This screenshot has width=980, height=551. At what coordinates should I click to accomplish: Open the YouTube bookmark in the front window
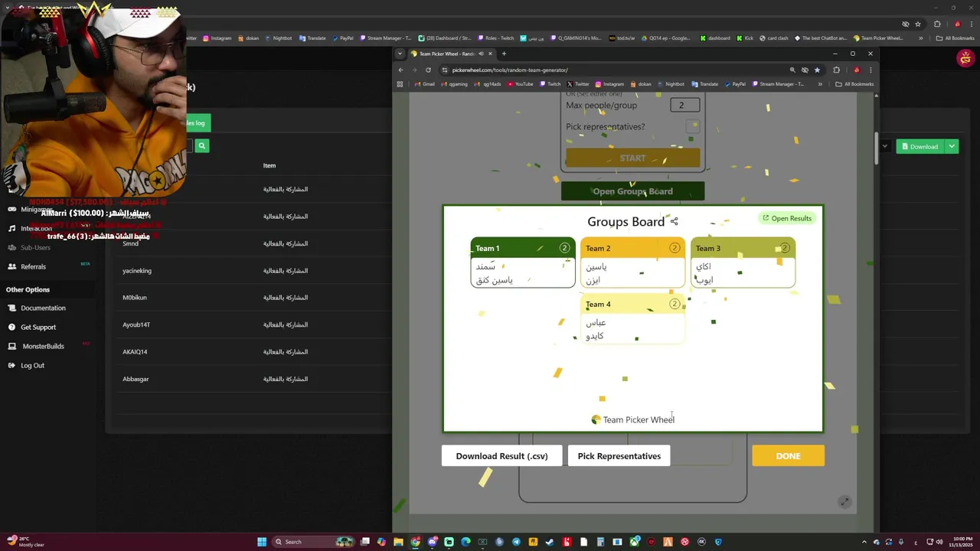coord(520,84)
